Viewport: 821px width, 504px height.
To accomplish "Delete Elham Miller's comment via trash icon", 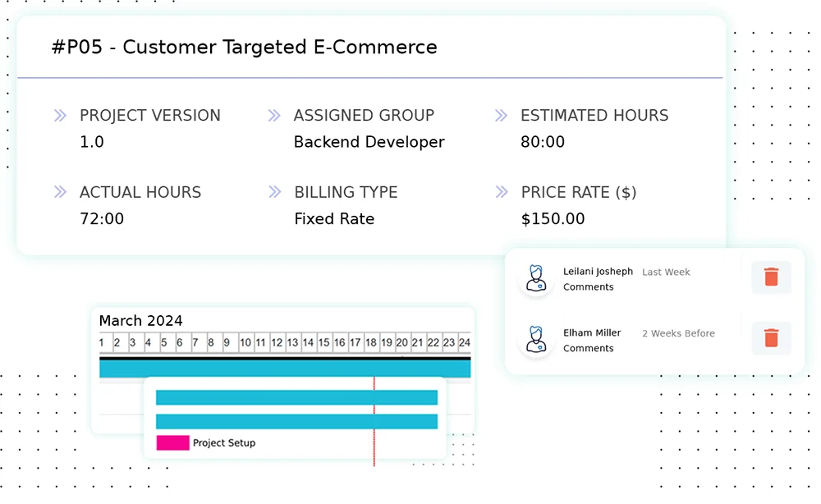I will tap(771, 337).
